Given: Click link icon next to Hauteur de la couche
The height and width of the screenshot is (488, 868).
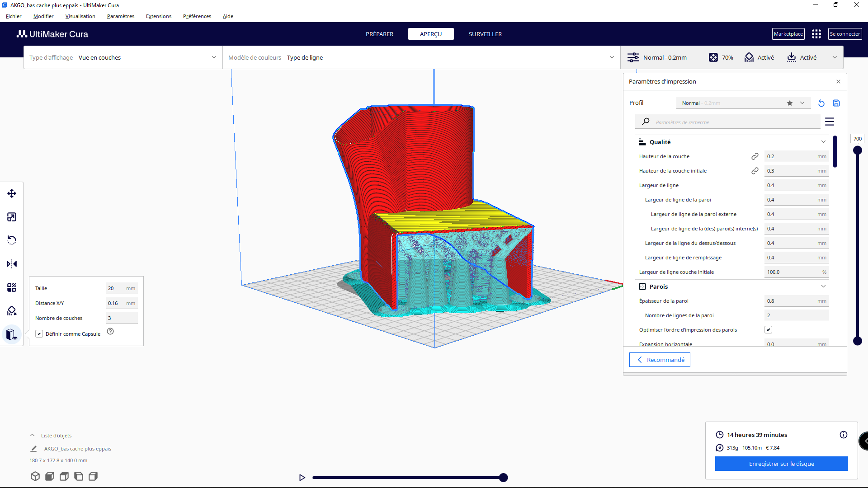Looking at the screenshot, I should tap(755, 156).
